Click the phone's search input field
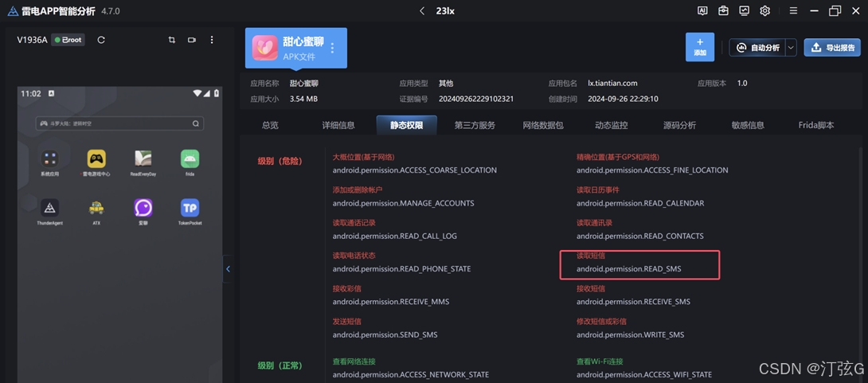The height and width of the screenshot is (383, 868). pos(119,123)
